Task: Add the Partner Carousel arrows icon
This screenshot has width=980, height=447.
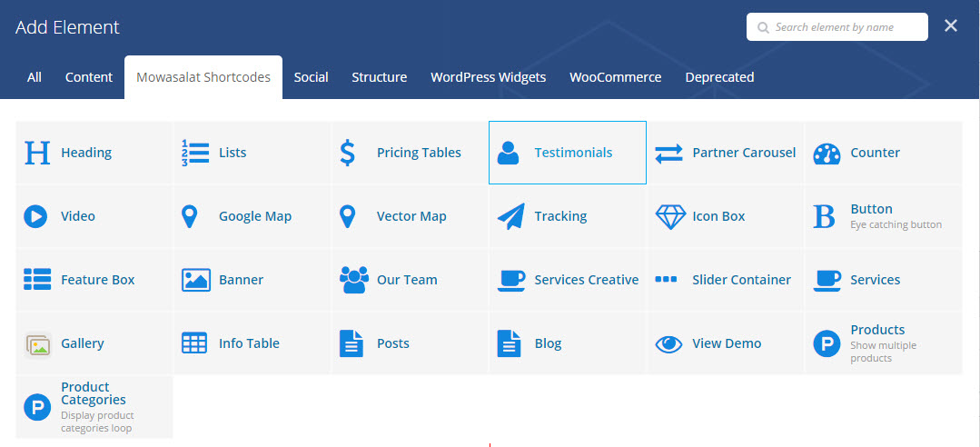Action: point(668,154)
